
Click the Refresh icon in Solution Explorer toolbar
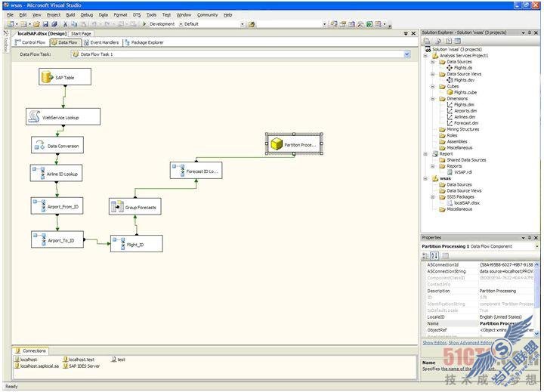click(x=438, y=41)
